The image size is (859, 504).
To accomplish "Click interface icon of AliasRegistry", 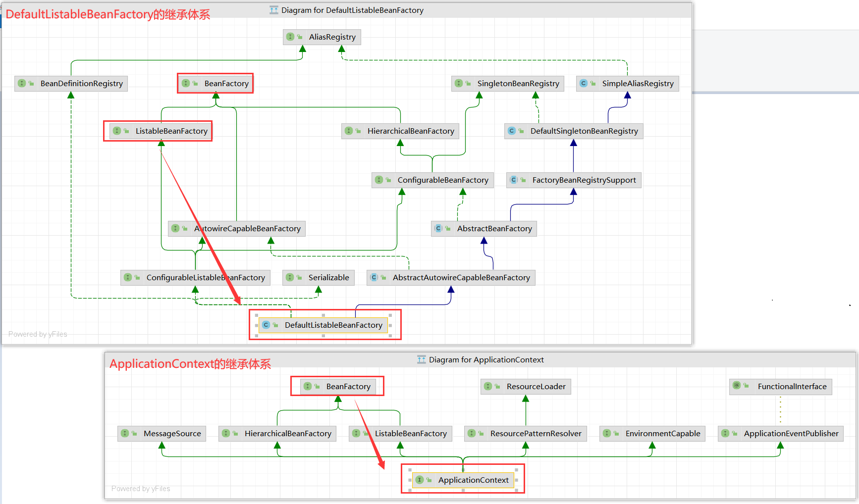I will [x=290, y=37].
